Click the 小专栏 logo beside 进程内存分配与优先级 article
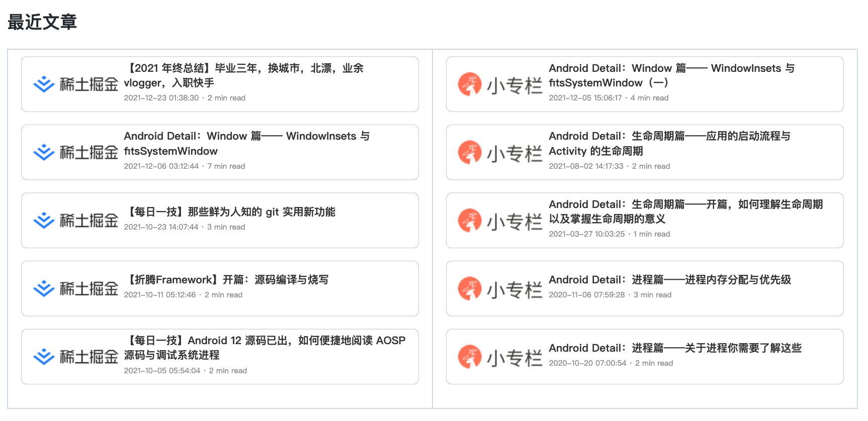Image resolution: width=868 pixels, height=421 pixels. (x=500, y=289)
